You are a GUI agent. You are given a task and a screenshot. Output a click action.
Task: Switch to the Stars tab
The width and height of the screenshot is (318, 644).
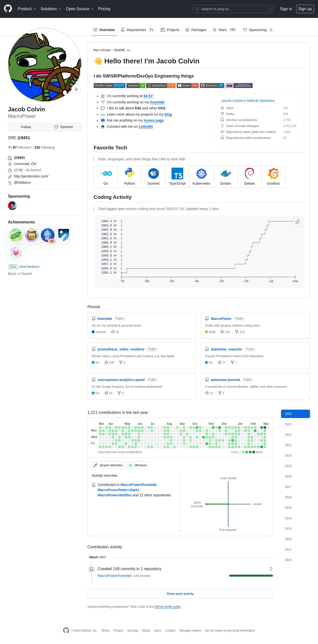coord(225,30)
